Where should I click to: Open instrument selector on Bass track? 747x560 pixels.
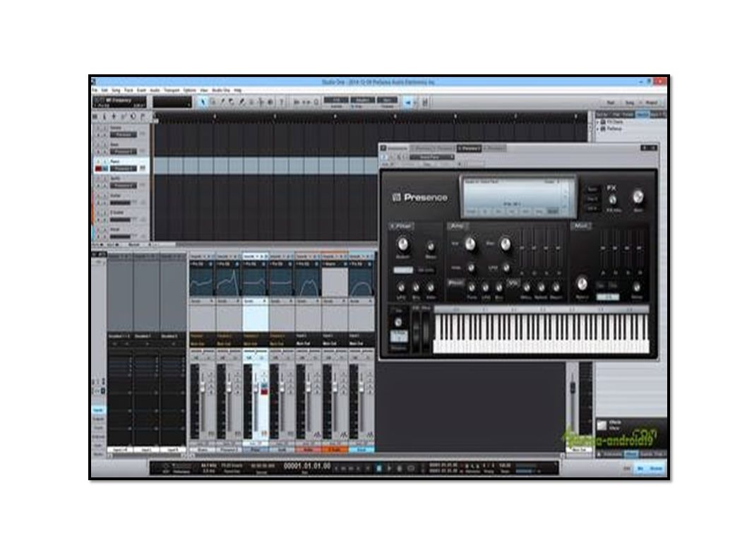(x=124, y=152)
